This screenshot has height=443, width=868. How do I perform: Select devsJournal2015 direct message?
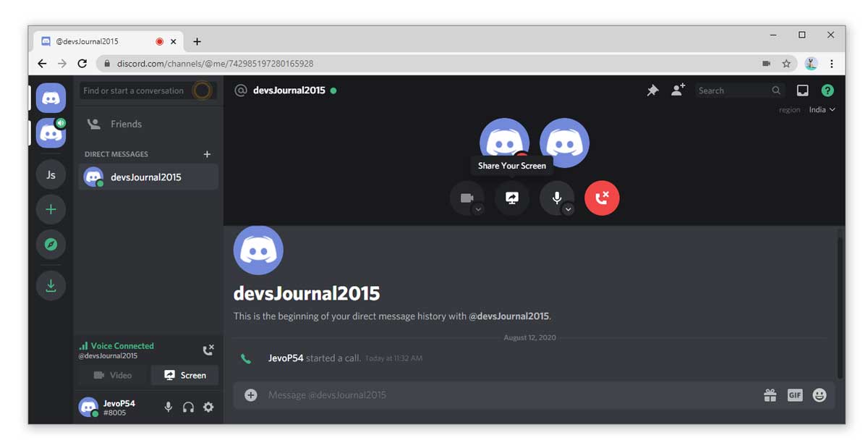click(x=148, y=177)
